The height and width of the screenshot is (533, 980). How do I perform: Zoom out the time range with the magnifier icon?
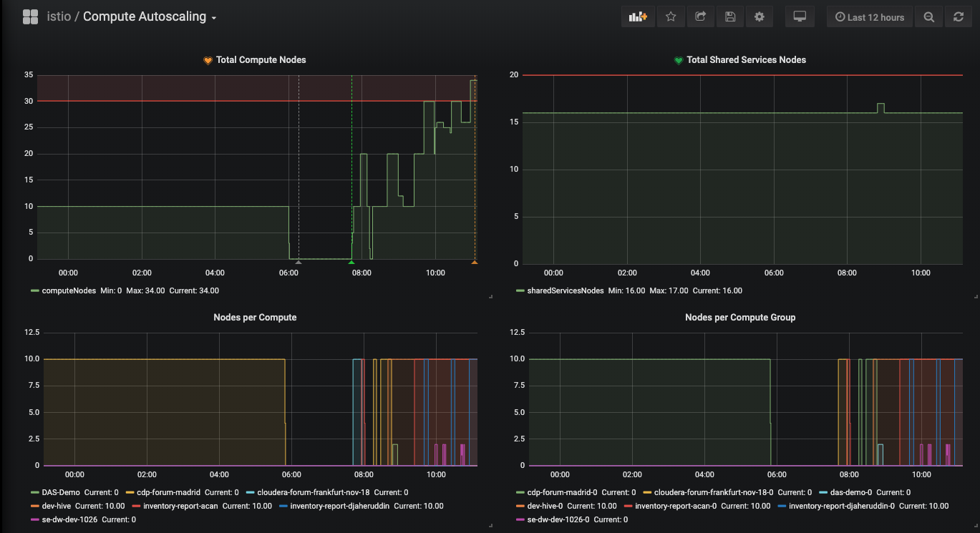click(928, 16)
